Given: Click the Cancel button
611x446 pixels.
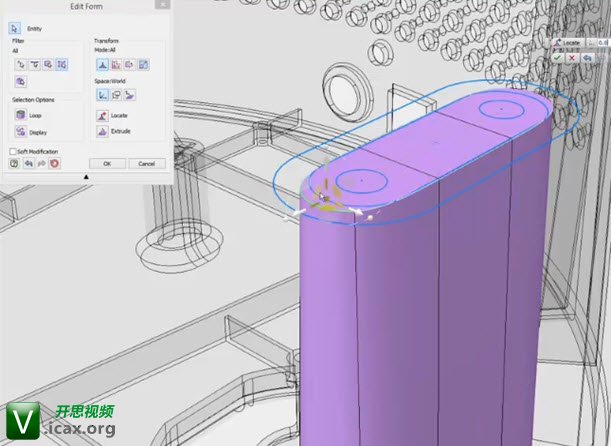Looking at the screenshot, I should [x=147, y=164].
